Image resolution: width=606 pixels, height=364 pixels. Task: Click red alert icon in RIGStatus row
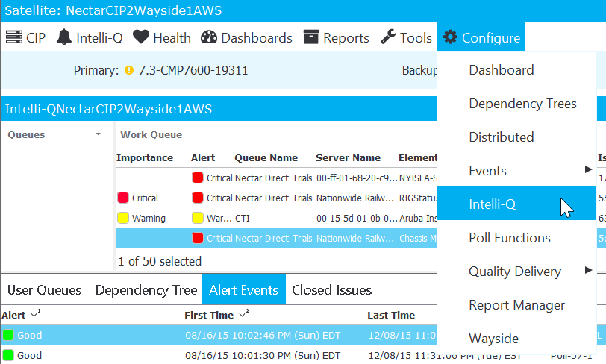tap(198, 198)
